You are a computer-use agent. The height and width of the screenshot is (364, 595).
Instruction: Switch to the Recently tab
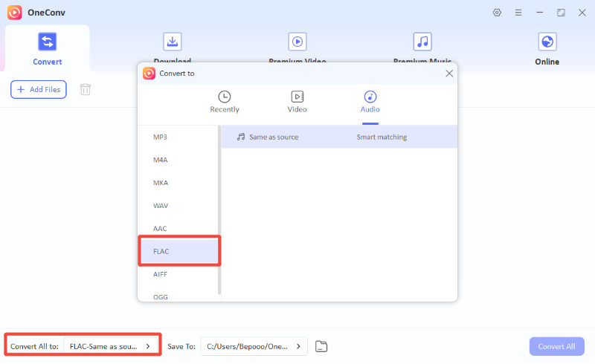click(225, 102)
